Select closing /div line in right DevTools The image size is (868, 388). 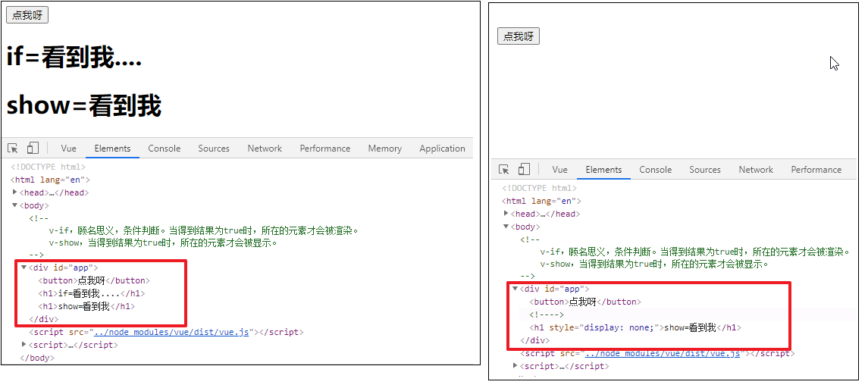[534, 340]
